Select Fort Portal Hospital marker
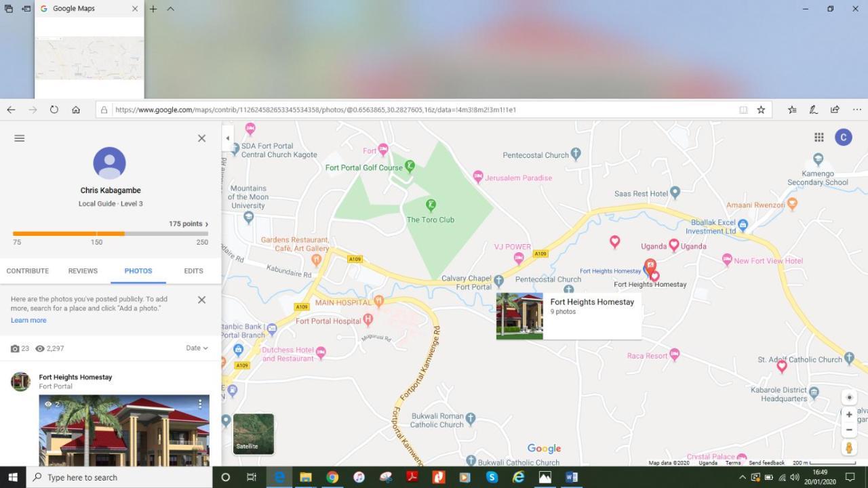868x488 pixels. tap(368, 319)
